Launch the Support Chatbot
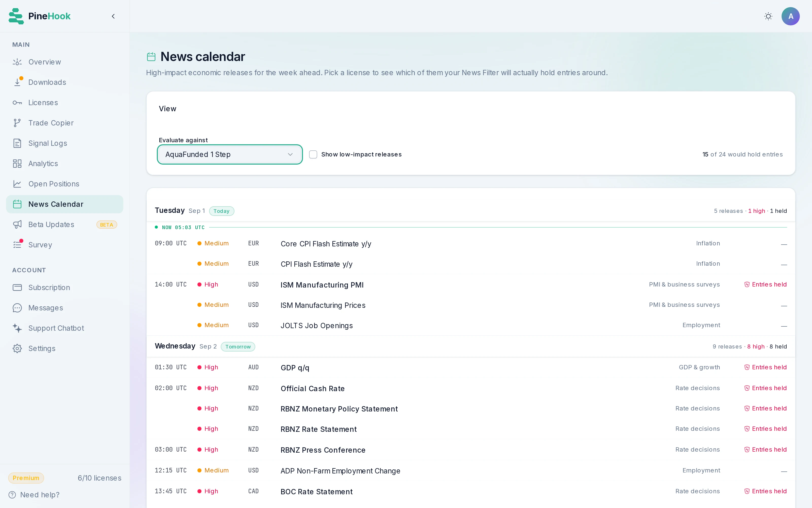The width and height of the screenshot is (812, 508). click(64, 328)
